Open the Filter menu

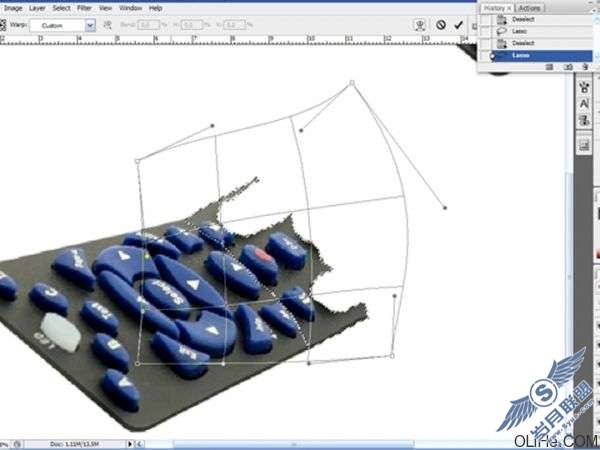[84, 8]
